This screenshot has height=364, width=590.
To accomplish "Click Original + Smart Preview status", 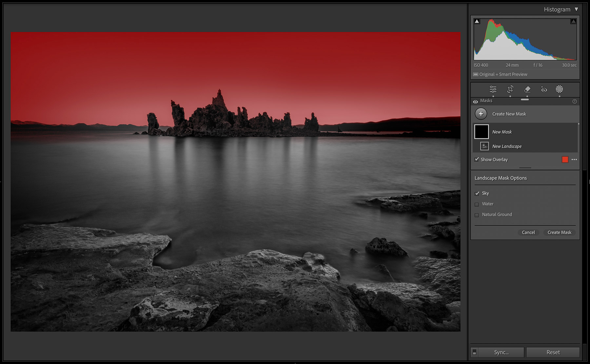I will pos(500,74).
